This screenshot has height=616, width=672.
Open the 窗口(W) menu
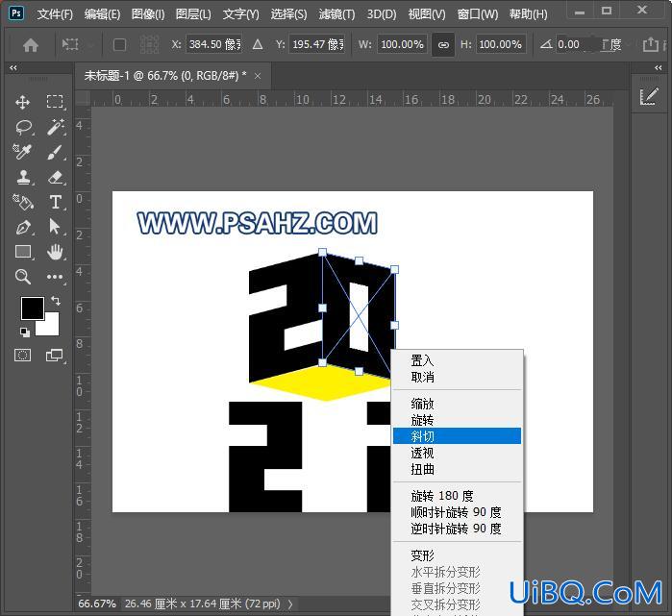(x=478, y=14)
